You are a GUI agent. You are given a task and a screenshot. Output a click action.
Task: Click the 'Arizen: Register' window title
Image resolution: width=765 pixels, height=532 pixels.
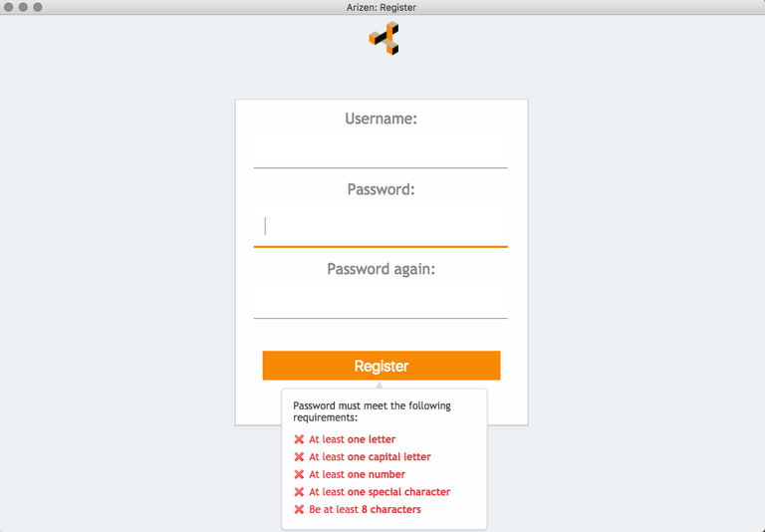click(382, 7)
